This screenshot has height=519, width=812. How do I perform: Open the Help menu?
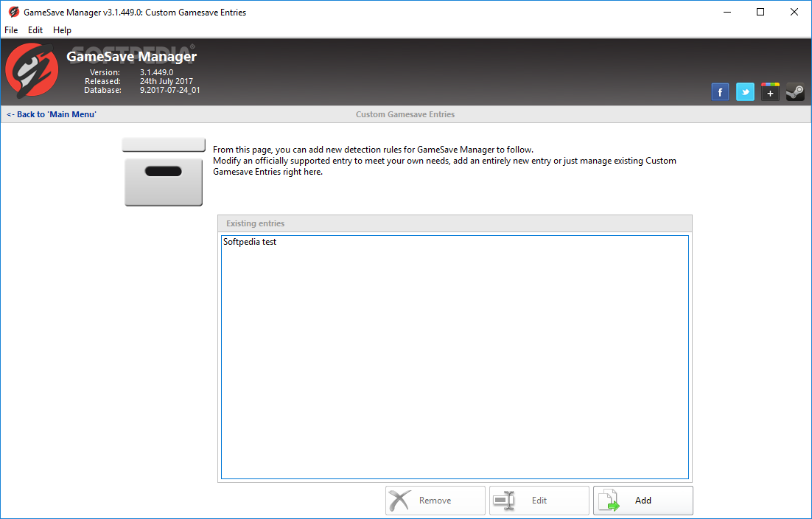coord(62,30)
